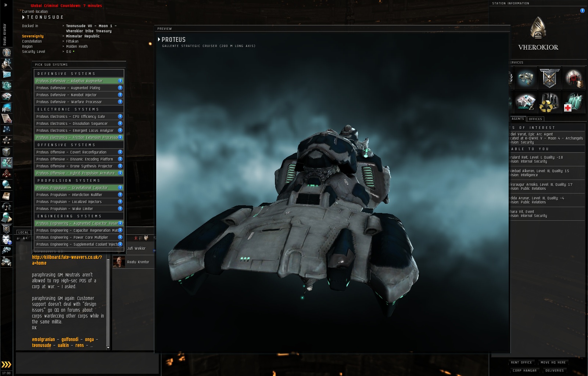Open the Assets cube icon
588x376 pixels.
(x=7, y=151)
